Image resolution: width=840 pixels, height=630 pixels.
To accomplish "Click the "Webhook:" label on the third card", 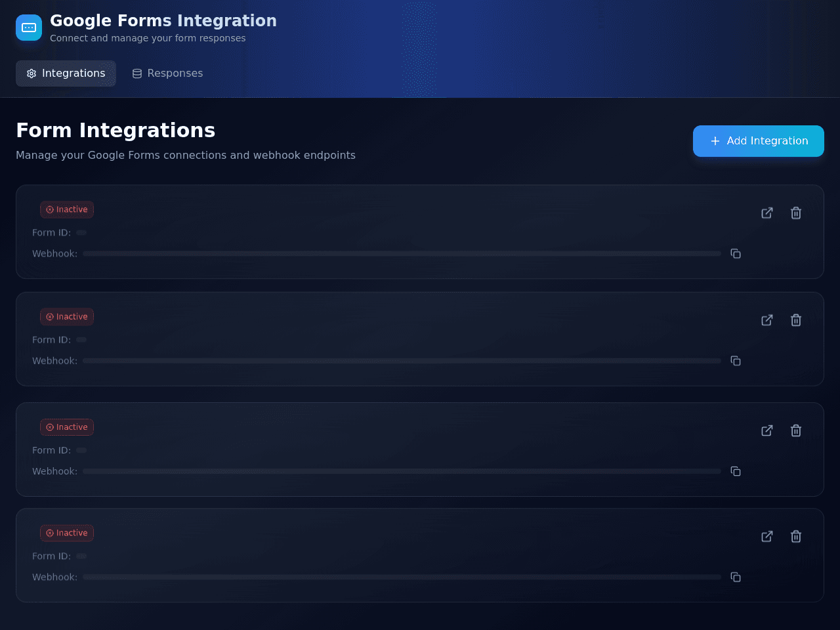I will point(54,471).
